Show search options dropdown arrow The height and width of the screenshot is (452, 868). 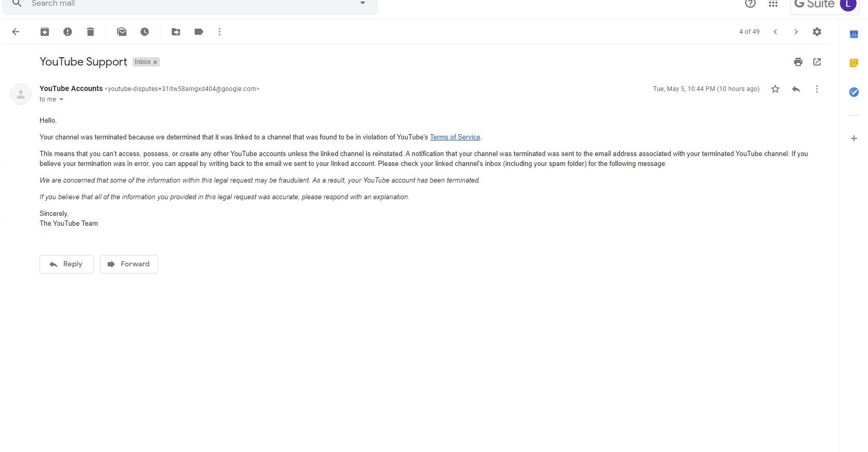[363, 3]
